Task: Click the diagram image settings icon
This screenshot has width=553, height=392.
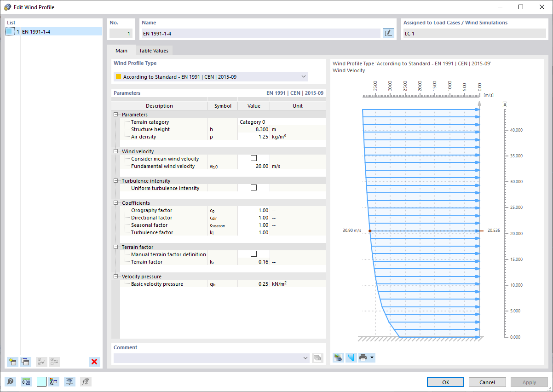Action: [x=338, y=357]
